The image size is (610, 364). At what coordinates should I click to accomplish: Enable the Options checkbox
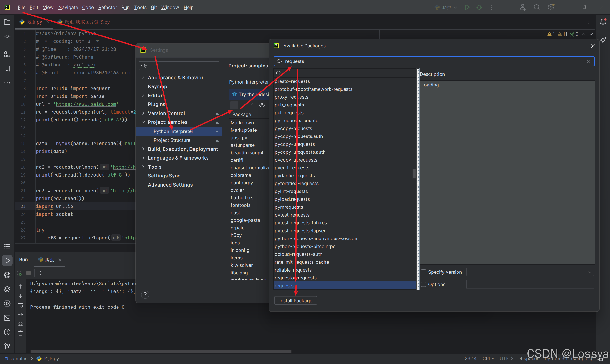423,284
